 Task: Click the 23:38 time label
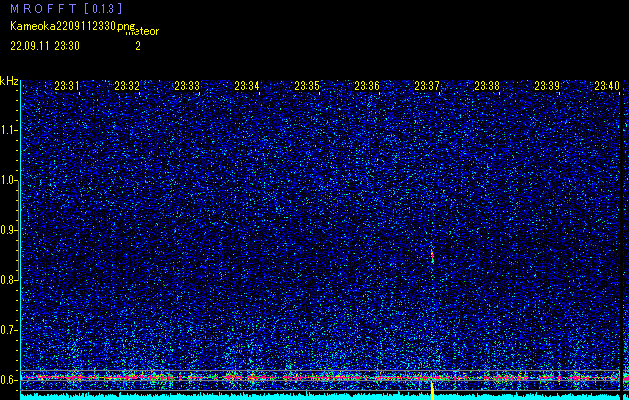click(487, 86)
